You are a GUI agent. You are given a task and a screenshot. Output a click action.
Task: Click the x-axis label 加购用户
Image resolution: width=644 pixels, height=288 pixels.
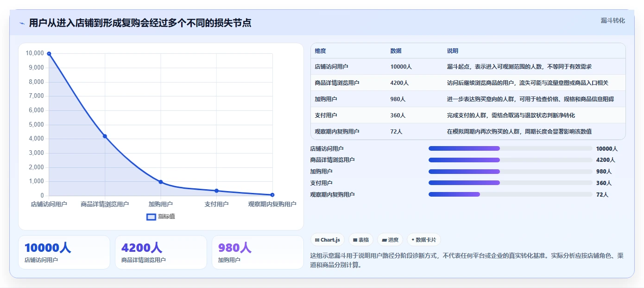(161, 205)
